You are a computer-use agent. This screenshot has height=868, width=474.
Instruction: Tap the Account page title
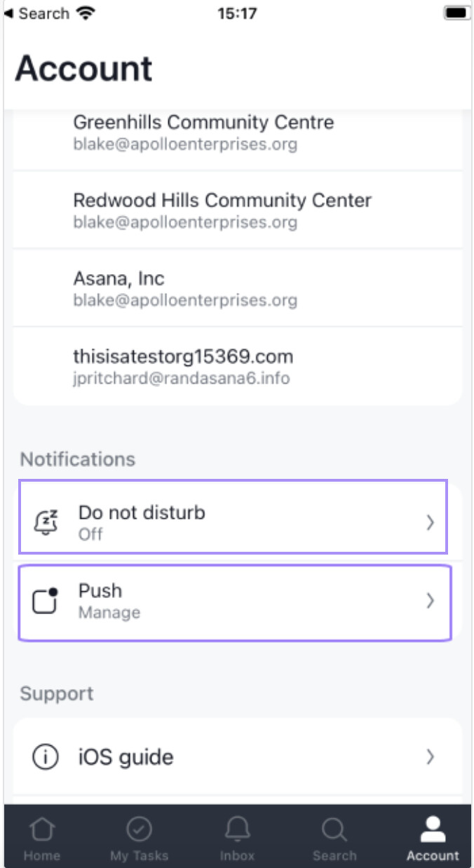pyautogui.click(x=83, y=69)
